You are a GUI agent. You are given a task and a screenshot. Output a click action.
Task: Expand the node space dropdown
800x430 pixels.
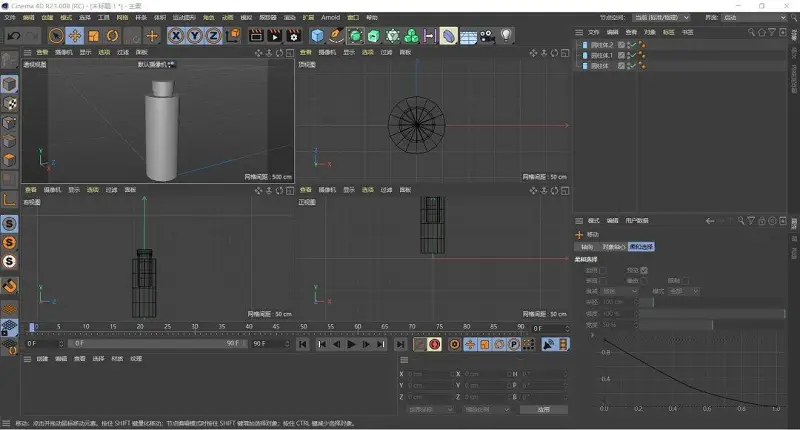click(x=661, y=18)
